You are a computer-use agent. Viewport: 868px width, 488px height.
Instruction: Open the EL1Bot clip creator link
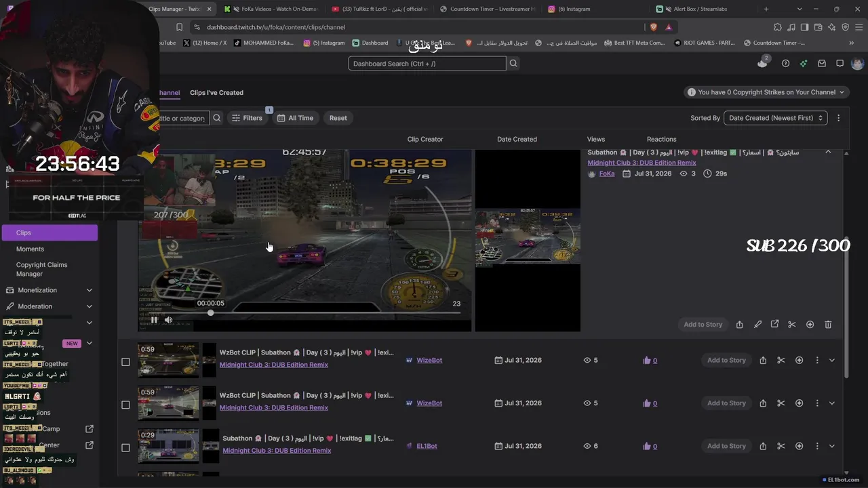(427, 446)
